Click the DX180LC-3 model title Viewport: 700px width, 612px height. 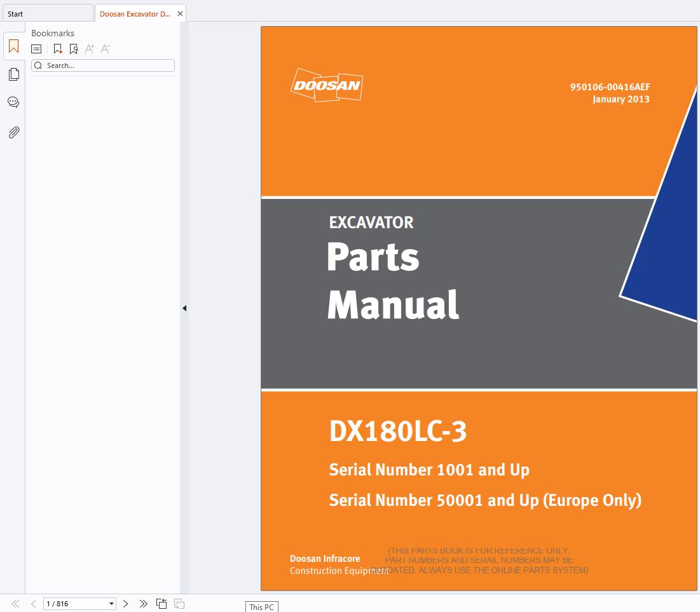click(x=398, y=432)
